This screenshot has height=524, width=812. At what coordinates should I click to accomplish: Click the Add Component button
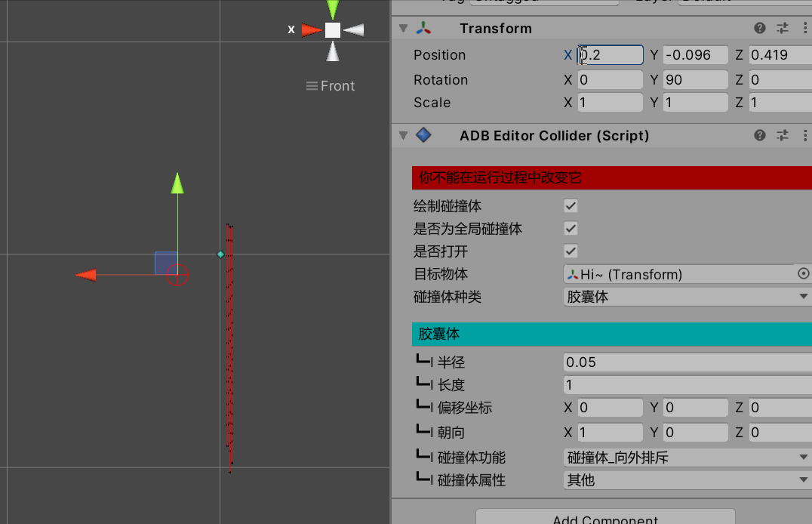(x=605, y=518)
